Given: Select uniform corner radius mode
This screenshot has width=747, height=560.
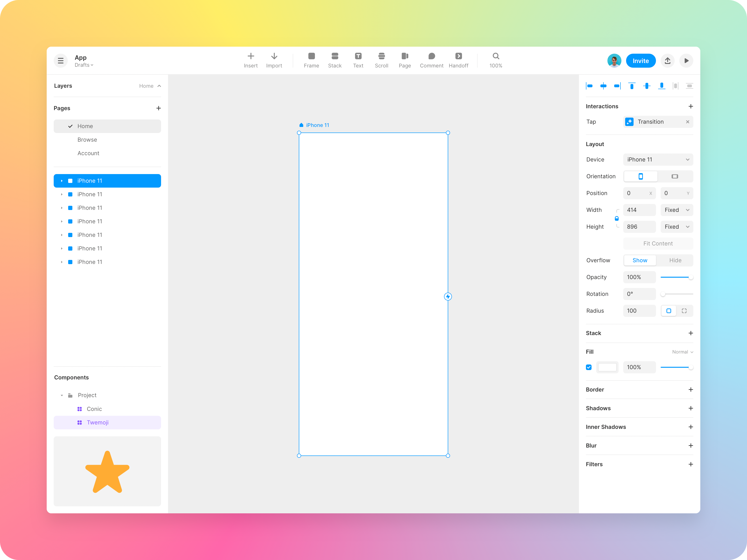Looking at the screenshot, I should coord(668,311).
